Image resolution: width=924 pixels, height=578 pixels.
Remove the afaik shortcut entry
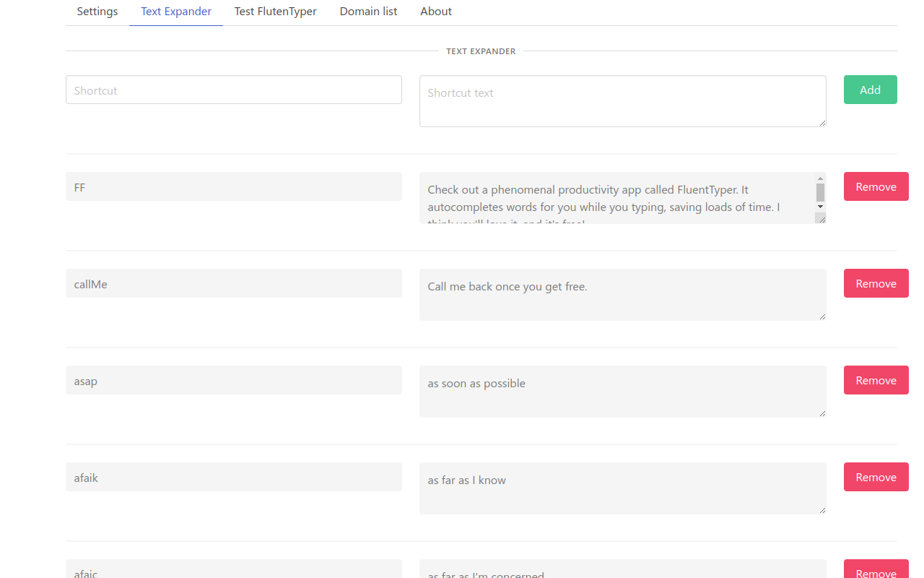click(x=876, y=477)
